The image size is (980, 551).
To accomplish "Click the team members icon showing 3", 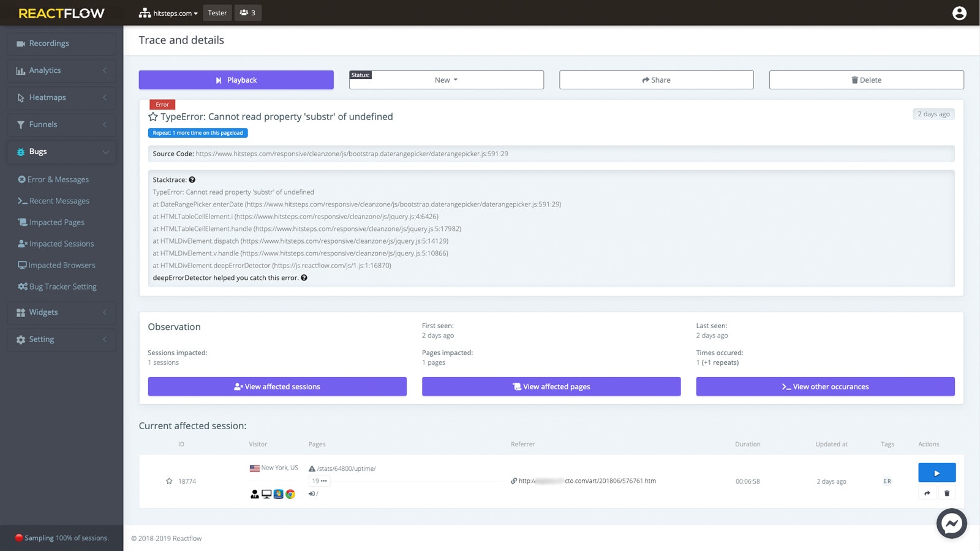I will (248, 12).
